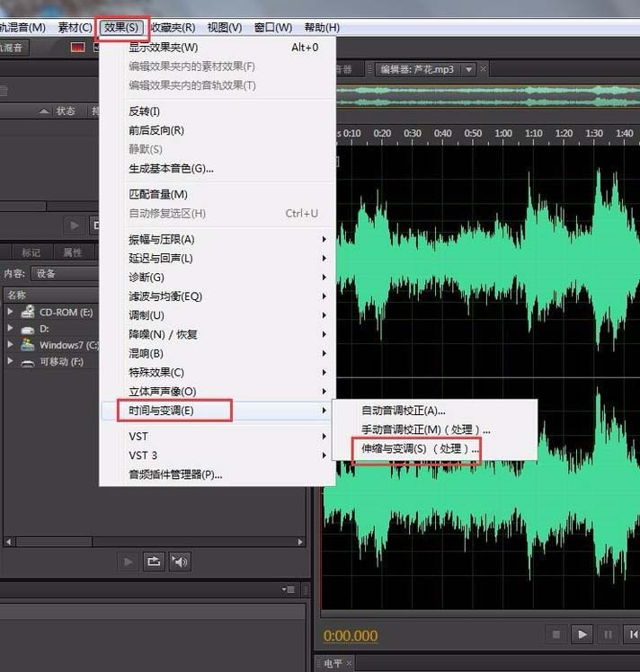This screenshot has height=672, width=640.
Task: Click the transport Play button
Action: coord(582,634)
